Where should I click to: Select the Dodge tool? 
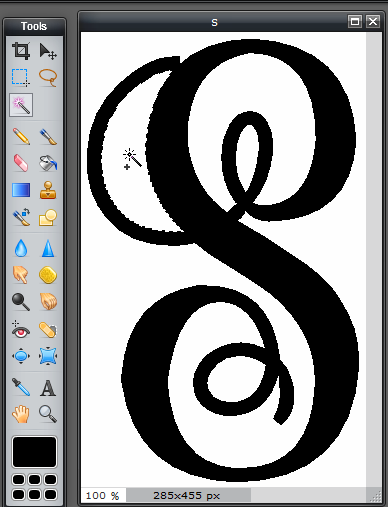21,302
